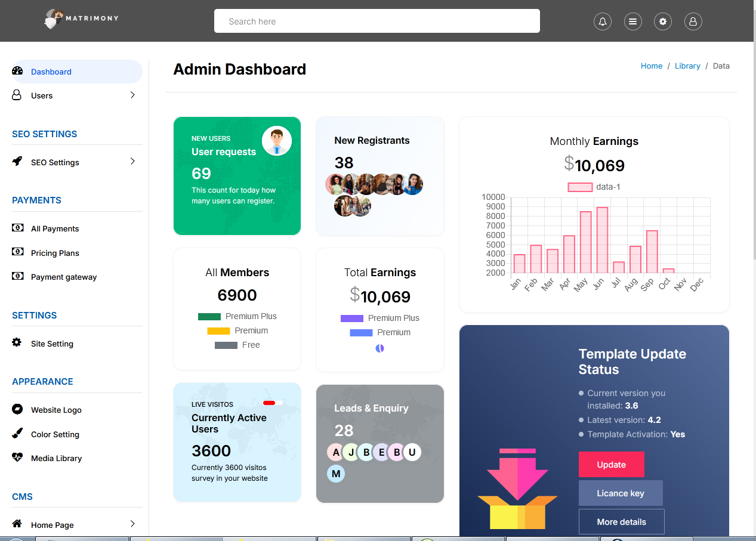Image resolution: width=756 pixels, height=541 pixels.
Task: Click the Payment gateway wallet icon
Action: (17, 276)
